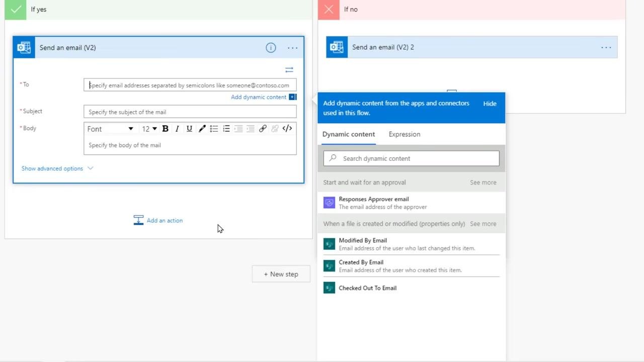
Task: Click the green checkmark If yes icon
Action: pyautogui.click(x=16, y=10)
